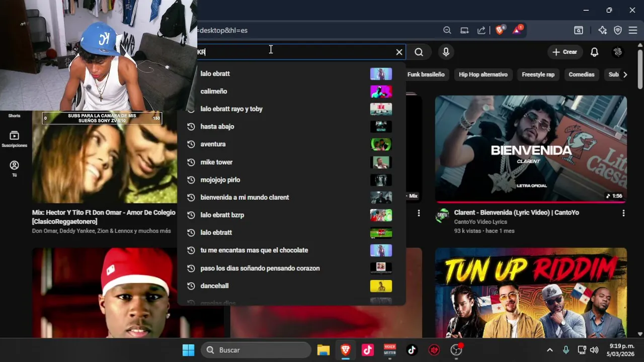Choose the 'aventura' suggestion
Image resolution: width=644 pixels, height=362 pixels.
(292, 144)
